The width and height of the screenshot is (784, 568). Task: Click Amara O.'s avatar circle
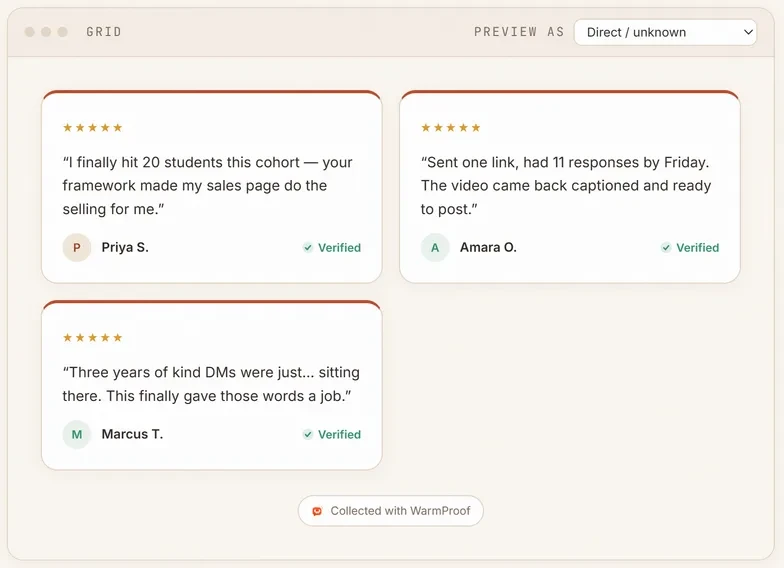[x=435, y=248]
